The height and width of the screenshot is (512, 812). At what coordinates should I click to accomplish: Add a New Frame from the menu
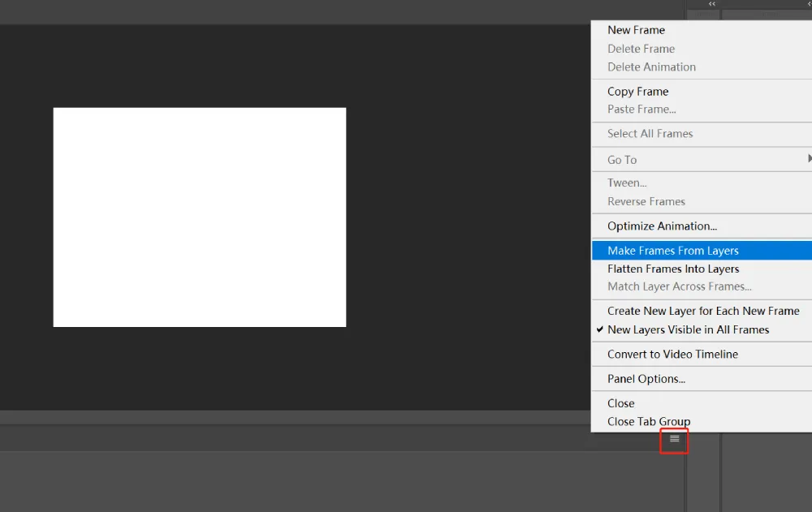[x=636, y=30]
